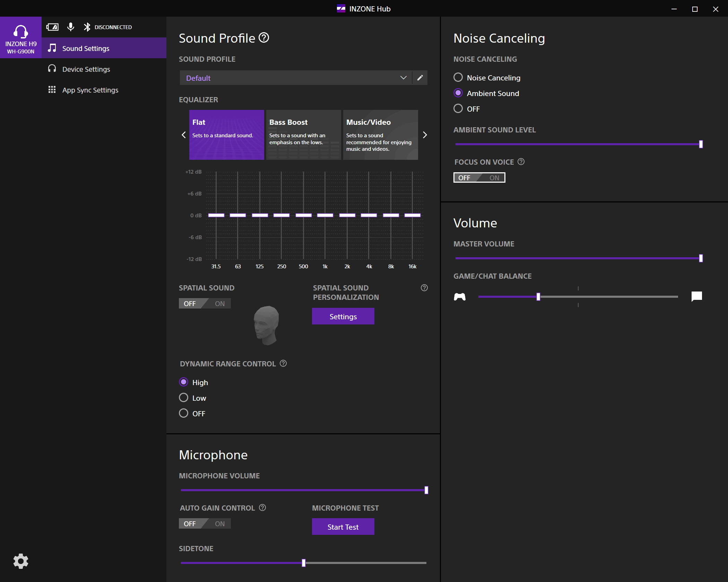This screenshot has width=728, height=582.
Task: Open the Sound Profile help question mark
Action: coord(264,37)
